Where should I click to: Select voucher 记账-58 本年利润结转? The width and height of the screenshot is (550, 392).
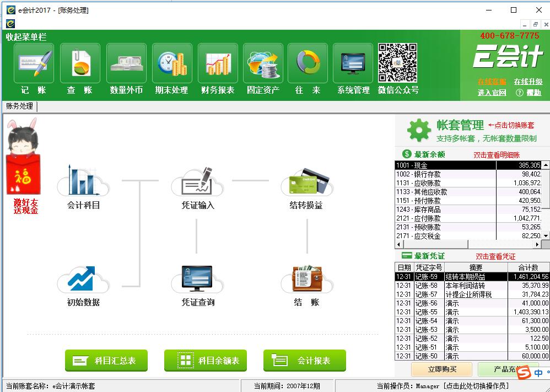[x=472, y=286]
